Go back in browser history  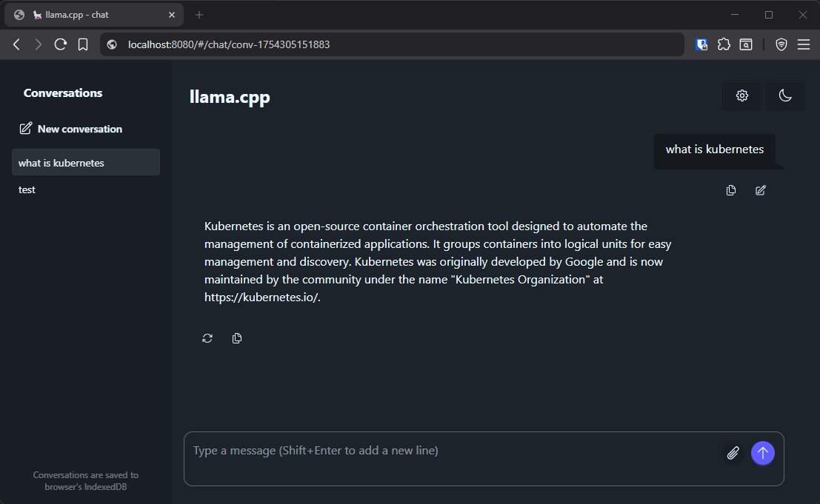click(x=17, y=44)
